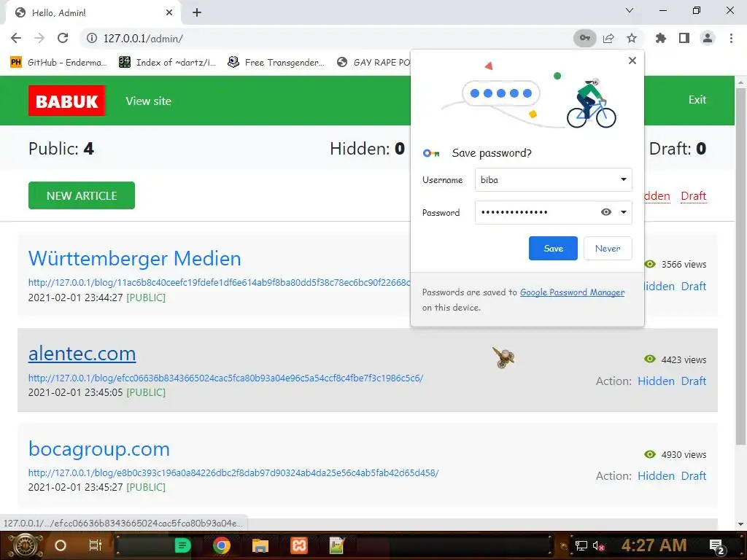Image resolution: width=747 pixels, height=560 pixels.
Task: Open the steampunk Start button
Action: 26,545
